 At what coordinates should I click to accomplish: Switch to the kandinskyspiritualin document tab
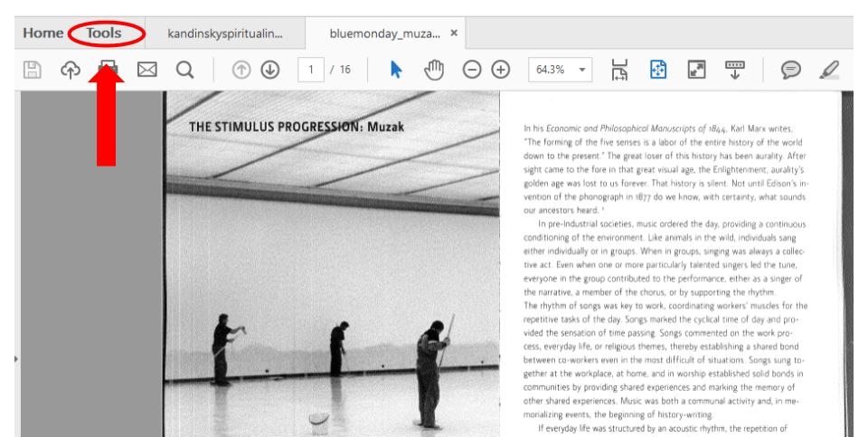click(225, 33)
